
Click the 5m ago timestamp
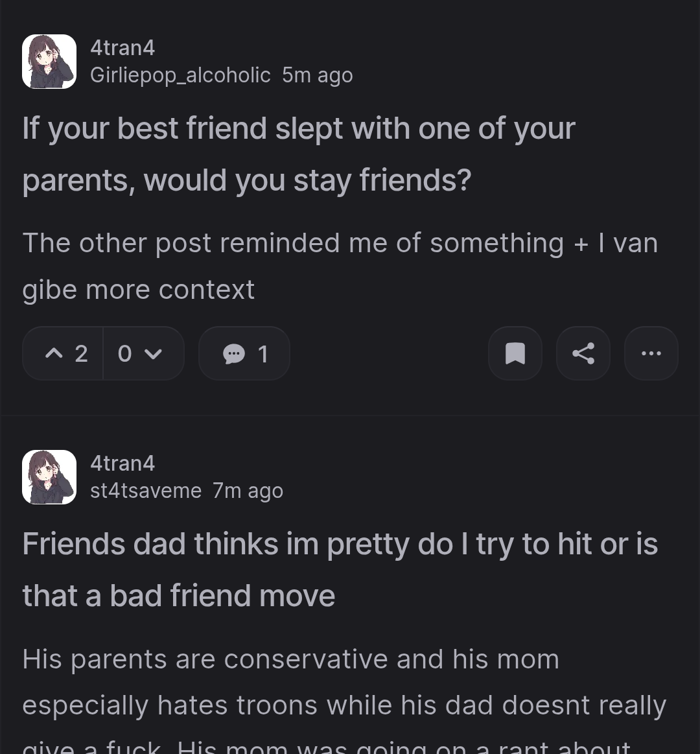click(x=318, y=75)
